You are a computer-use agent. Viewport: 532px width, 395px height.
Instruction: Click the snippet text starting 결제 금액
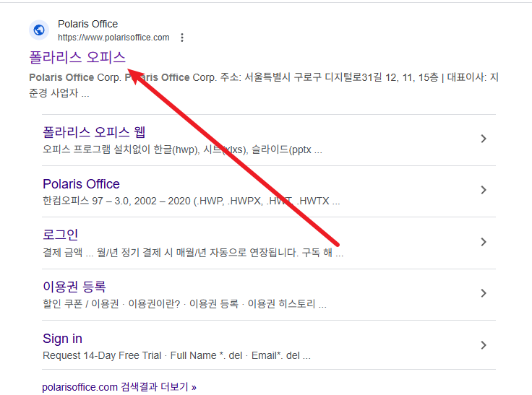193,253
